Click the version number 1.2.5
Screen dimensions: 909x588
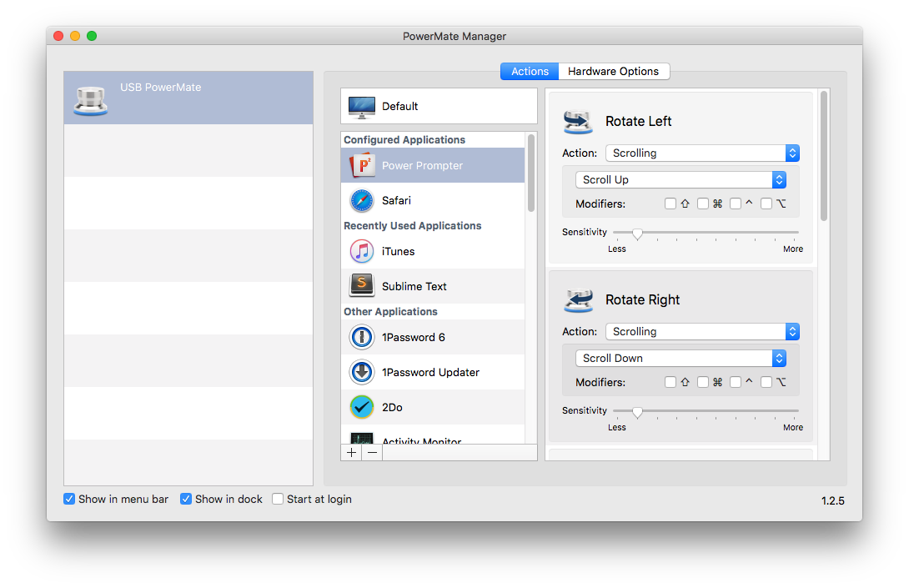832,500
